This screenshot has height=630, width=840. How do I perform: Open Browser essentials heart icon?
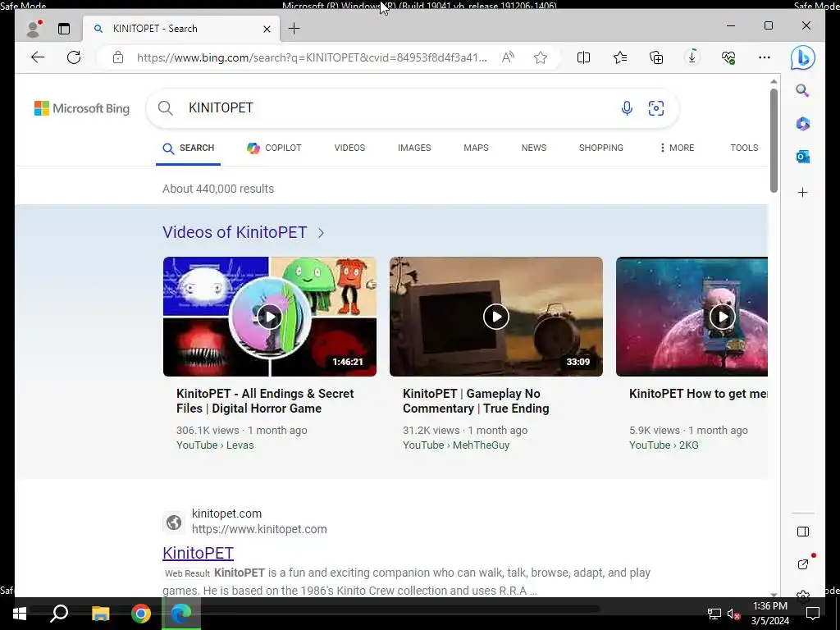728,57
